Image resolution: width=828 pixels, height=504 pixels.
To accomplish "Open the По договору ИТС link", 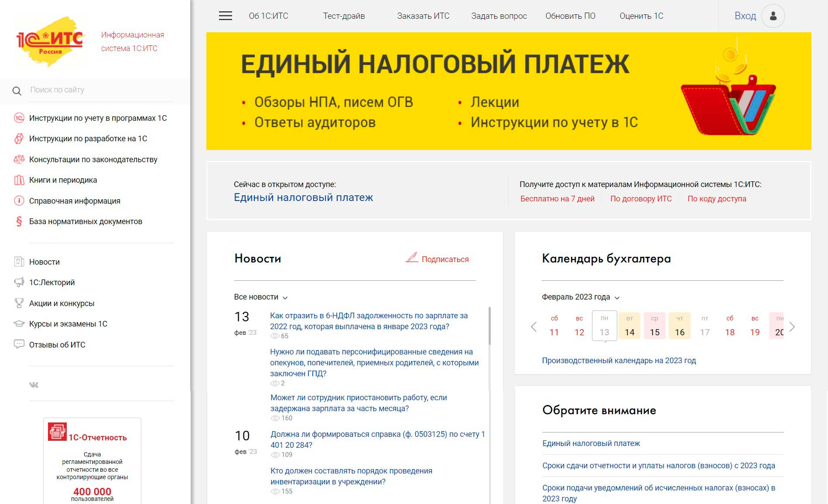I will 641,199.
